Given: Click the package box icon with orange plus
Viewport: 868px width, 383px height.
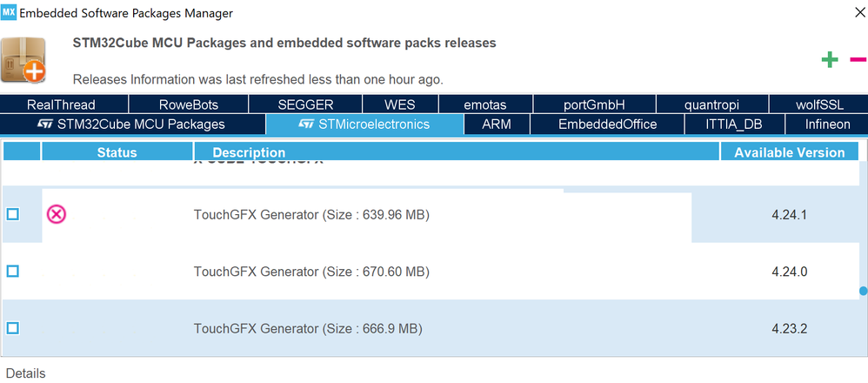Looking at the screenshot, I should pyautogui.click(x=23, y=60).
